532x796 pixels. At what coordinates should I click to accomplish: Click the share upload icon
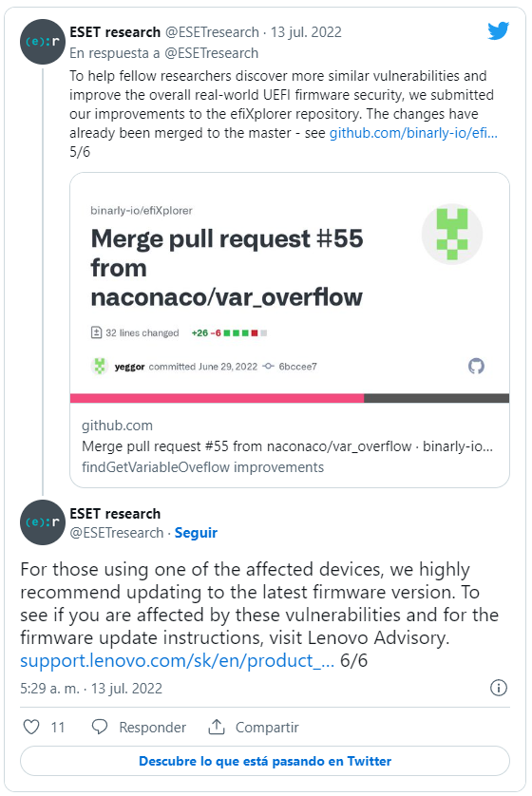pyautogui.click(x=217, y=727)
